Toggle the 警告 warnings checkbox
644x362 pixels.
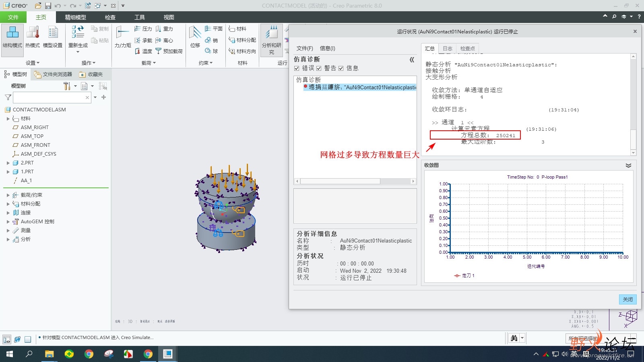coord(319,68)
